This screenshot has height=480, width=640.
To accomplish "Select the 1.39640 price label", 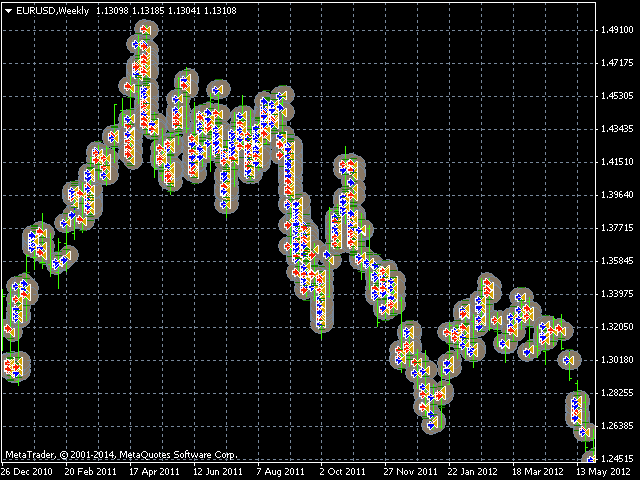I will coord(617,195).
